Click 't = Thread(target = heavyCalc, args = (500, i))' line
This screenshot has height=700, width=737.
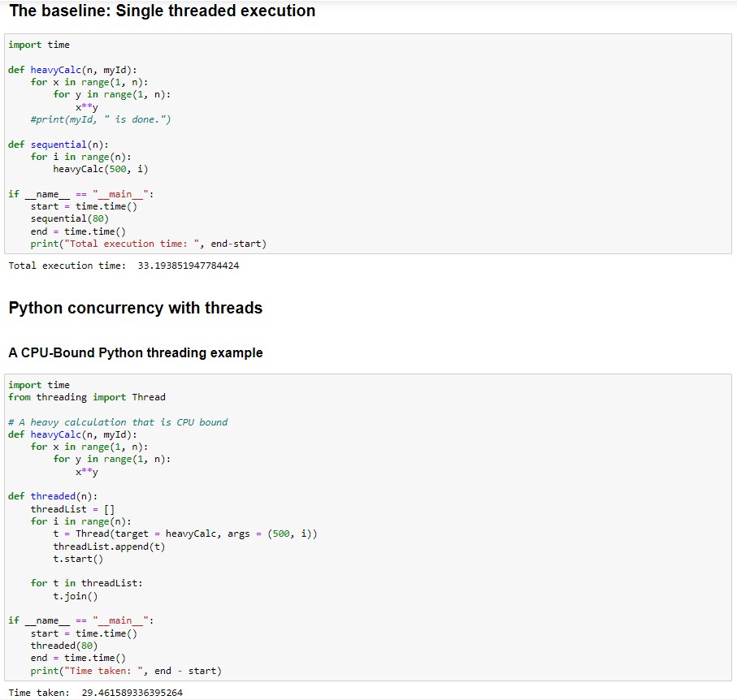point(185,534)
